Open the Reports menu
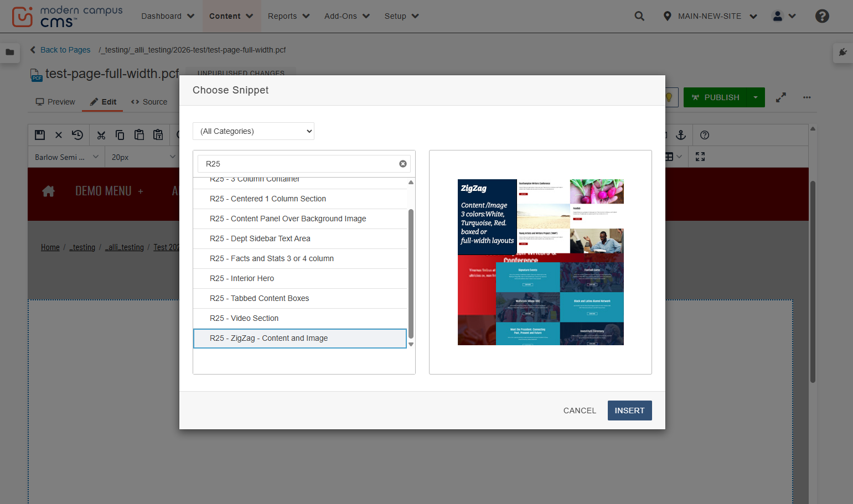 tap(288, 16)
